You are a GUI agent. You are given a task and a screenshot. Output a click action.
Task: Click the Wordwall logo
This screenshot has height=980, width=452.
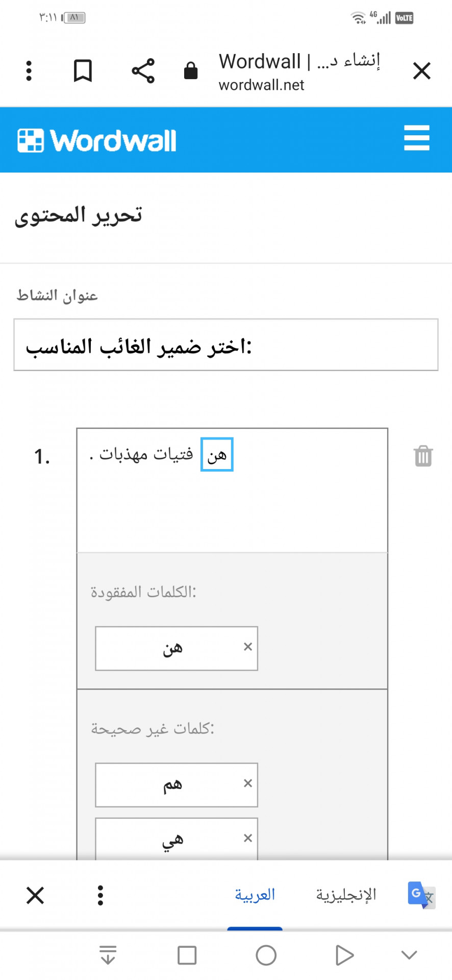(97, 140)
